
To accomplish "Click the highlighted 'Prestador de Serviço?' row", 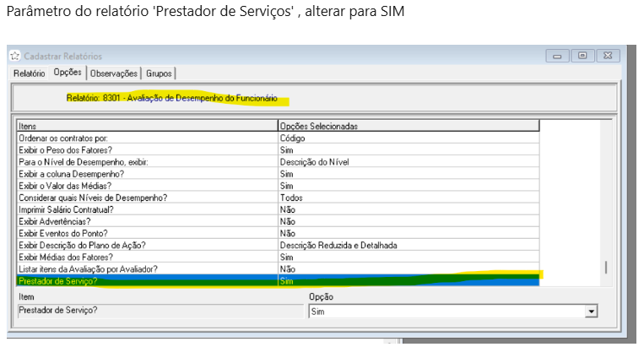I will click(x=146, y=281).
